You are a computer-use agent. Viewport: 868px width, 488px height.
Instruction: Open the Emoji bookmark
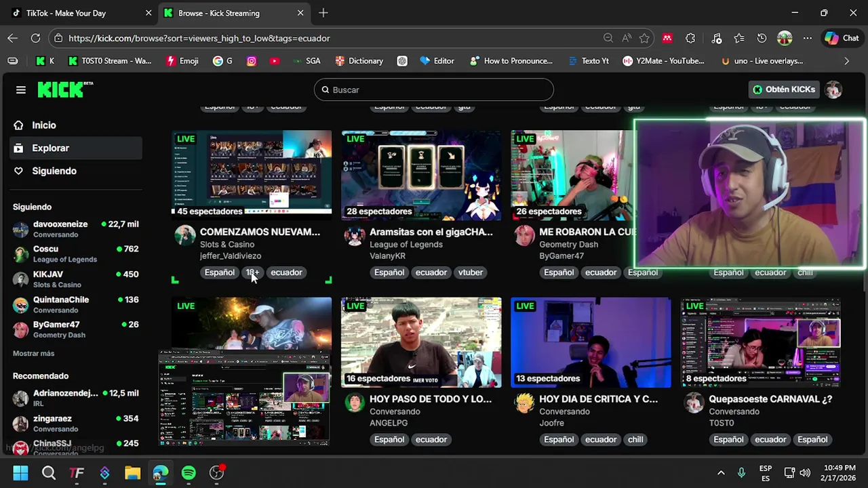(182, 61)
